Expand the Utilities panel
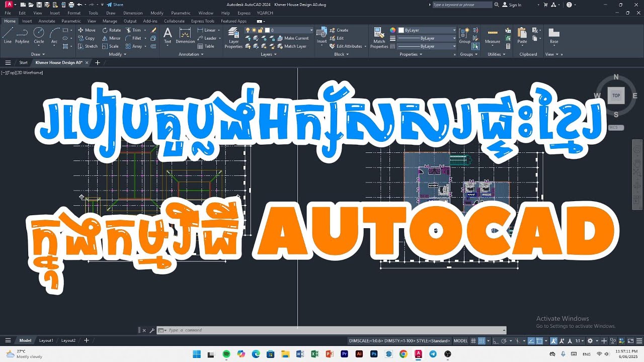Viewport: 644px width, 362px height. [x=496, y=54]
